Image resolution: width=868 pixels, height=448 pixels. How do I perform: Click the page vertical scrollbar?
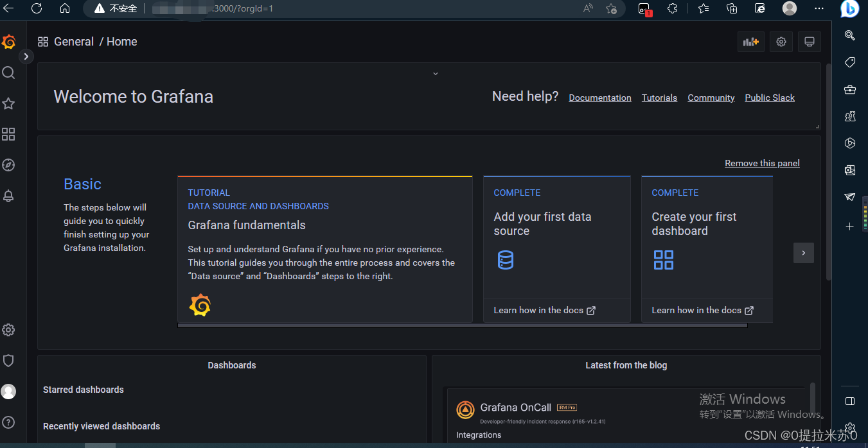pyautogui.click(x=829, y=171)
